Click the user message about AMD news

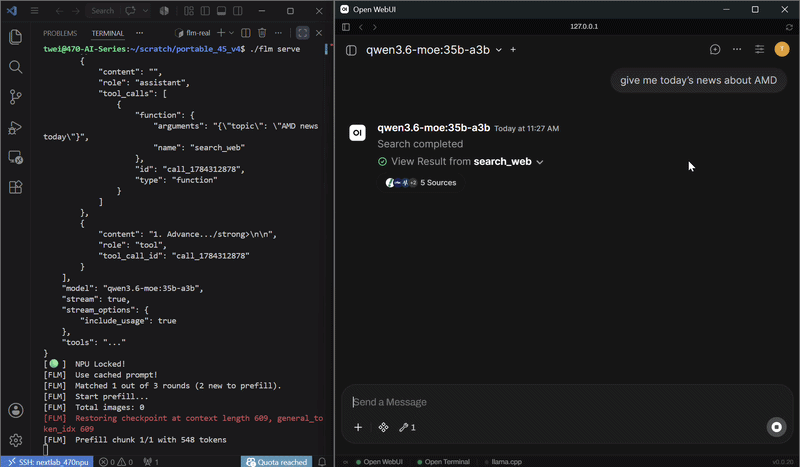(x=698, y=80)
